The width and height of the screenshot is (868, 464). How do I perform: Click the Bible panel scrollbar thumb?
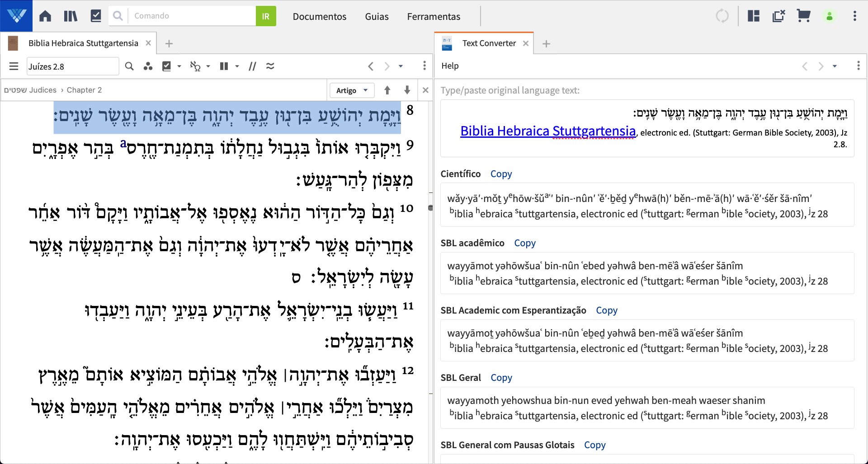point(430,208)
